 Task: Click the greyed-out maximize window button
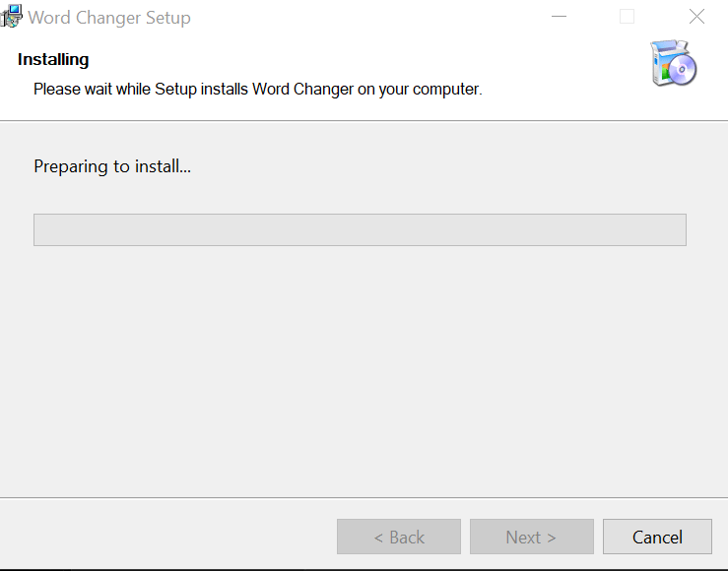(x=627, y=17)
